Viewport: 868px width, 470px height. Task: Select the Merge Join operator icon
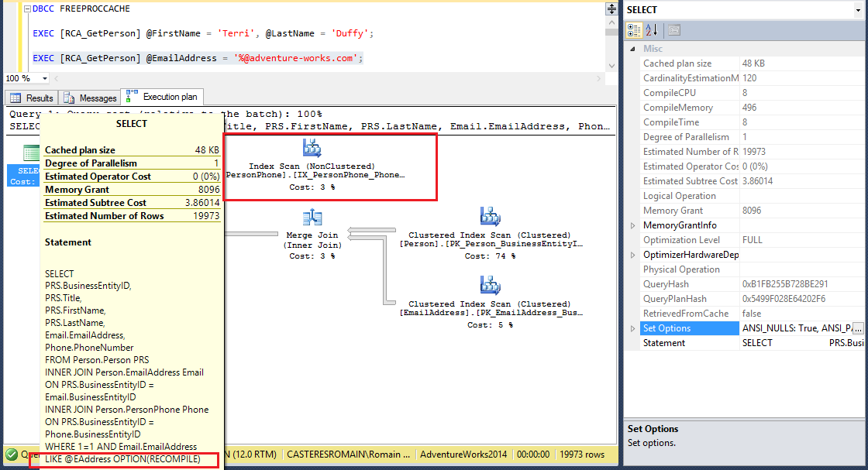tap(312, 218)
